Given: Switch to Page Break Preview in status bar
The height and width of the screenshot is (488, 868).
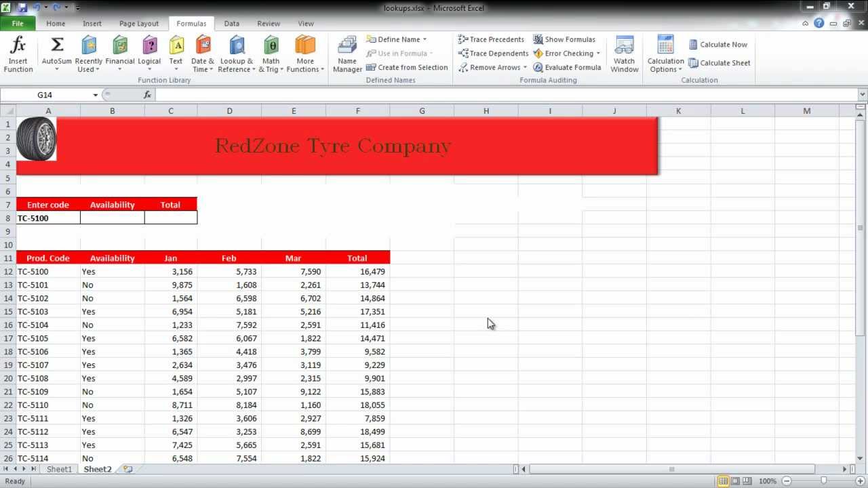Looking at the screenshot, I should coord(747,481).
